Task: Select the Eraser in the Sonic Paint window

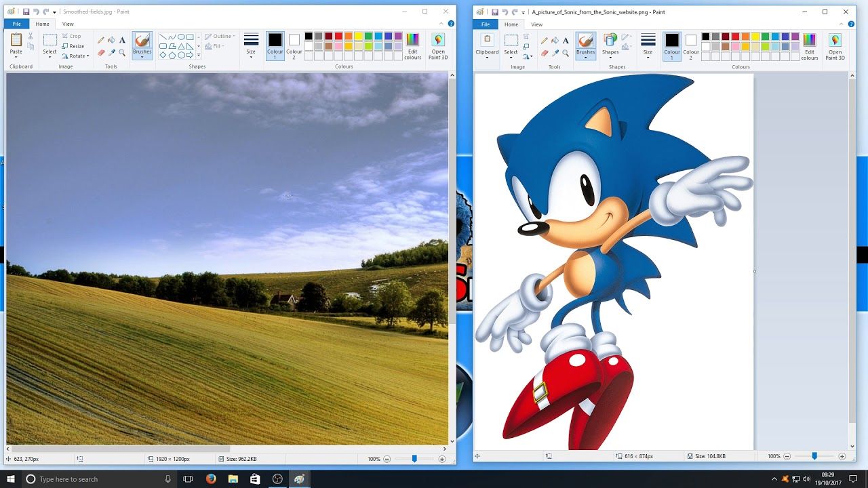Action: [x=545, y=53]
